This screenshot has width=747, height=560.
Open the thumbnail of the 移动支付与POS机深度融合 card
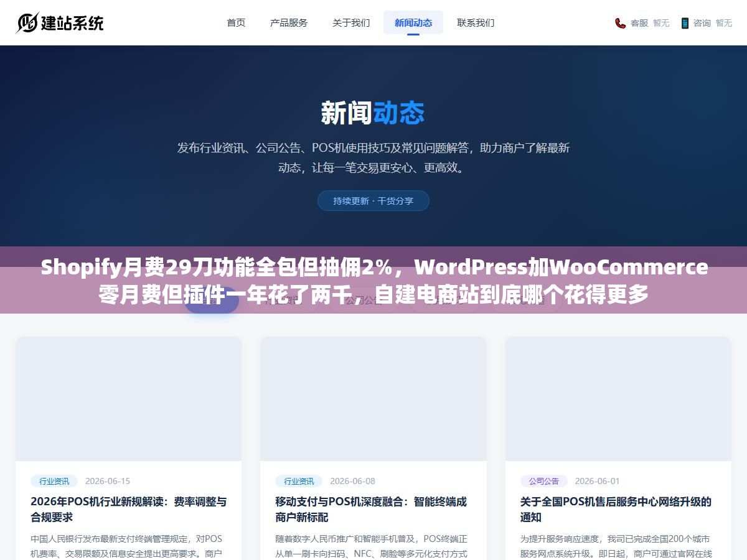[374, 399]
